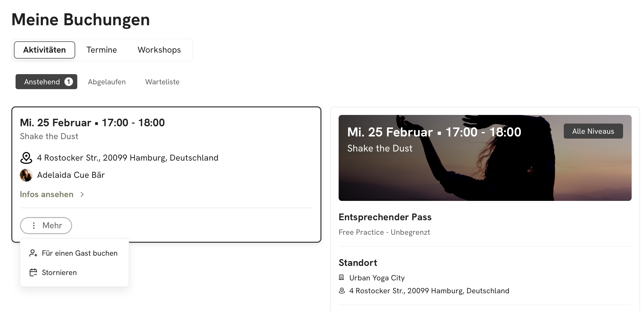This screenshot has width=644, height=311.
Task: Show the Abgelaufen bookings filter
Action: click(x=107, y=82)
